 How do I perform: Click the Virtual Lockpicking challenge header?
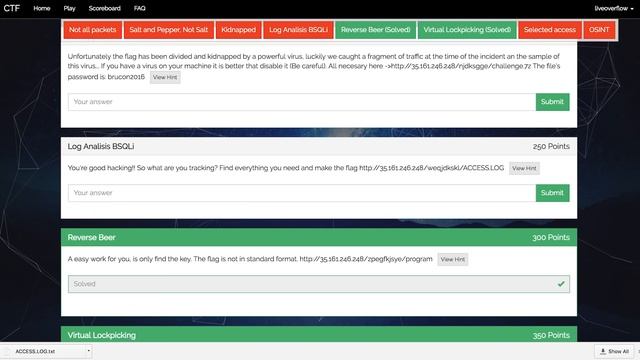click(319, 335)
